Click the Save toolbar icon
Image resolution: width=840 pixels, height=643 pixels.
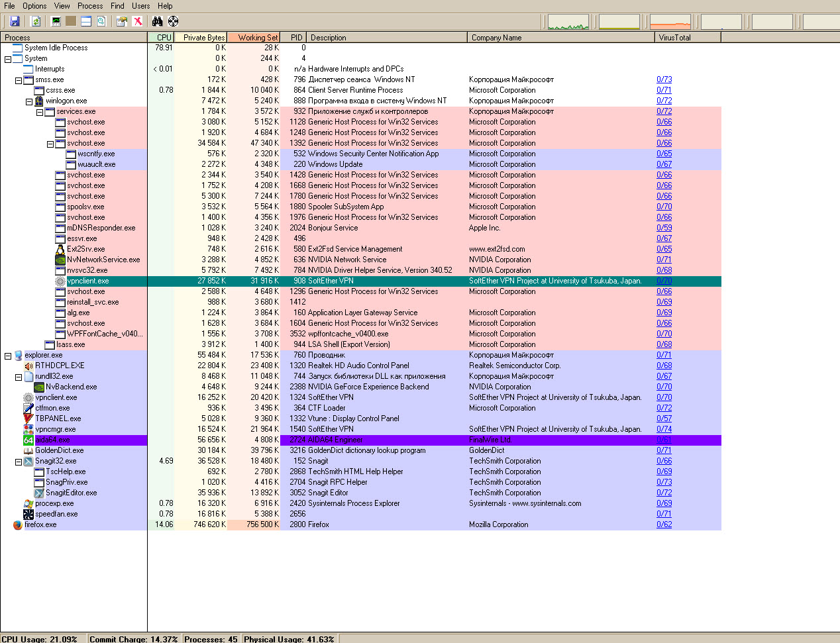tap(15, 21)
